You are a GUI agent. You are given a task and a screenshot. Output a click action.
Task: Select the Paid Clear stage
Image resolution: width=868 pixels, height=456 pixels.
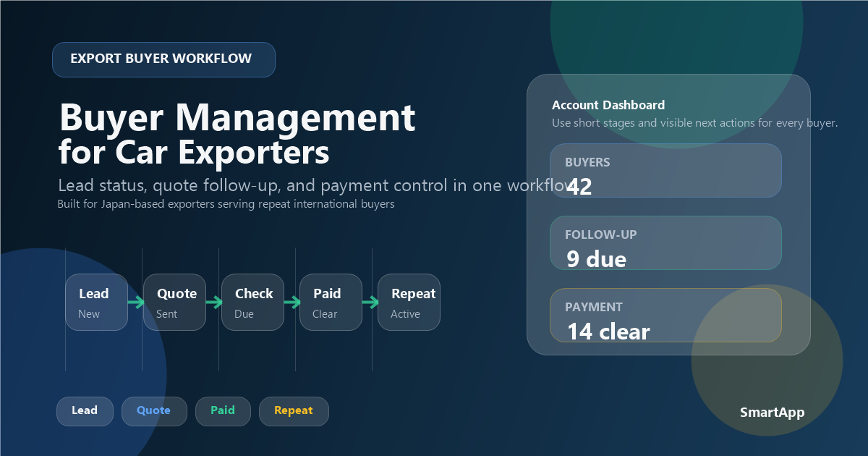click(331, 302)
